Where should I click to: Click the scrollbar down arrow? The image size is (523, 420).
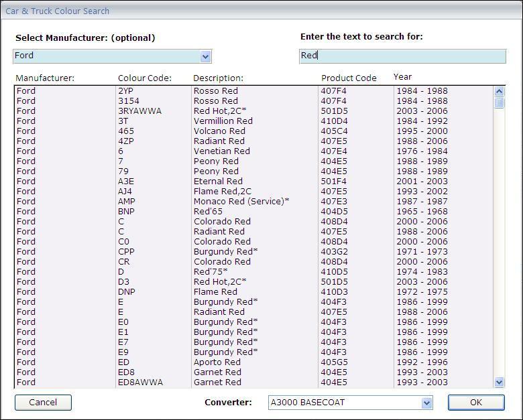[499, 382]
